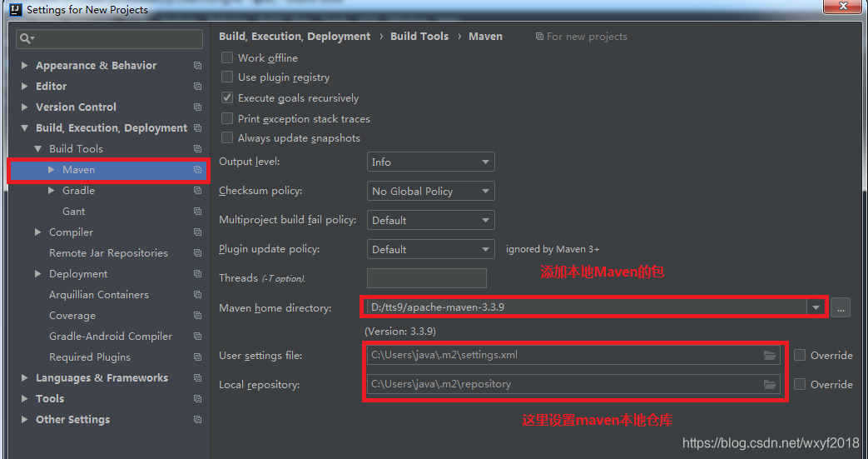The image size is (868, 459).
Task: Select Remote Jar Repositories settings
Action: [x=108, y=252]
